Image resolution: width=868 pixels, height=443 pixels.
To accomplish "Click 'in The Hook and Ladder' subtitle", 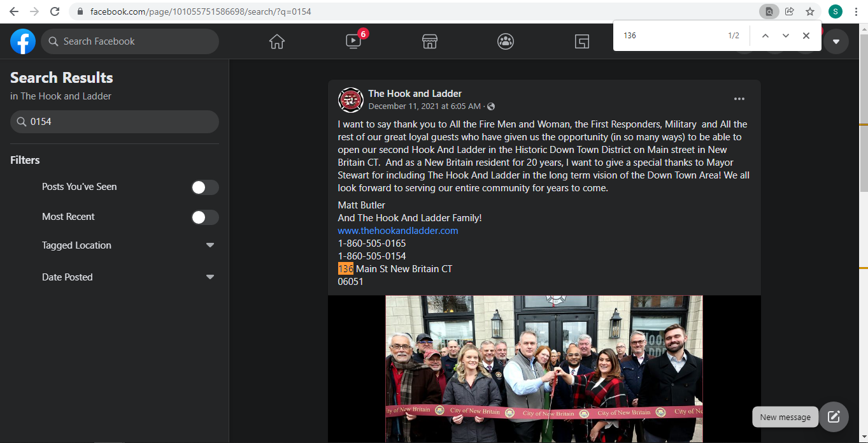I will click(61, 96).
